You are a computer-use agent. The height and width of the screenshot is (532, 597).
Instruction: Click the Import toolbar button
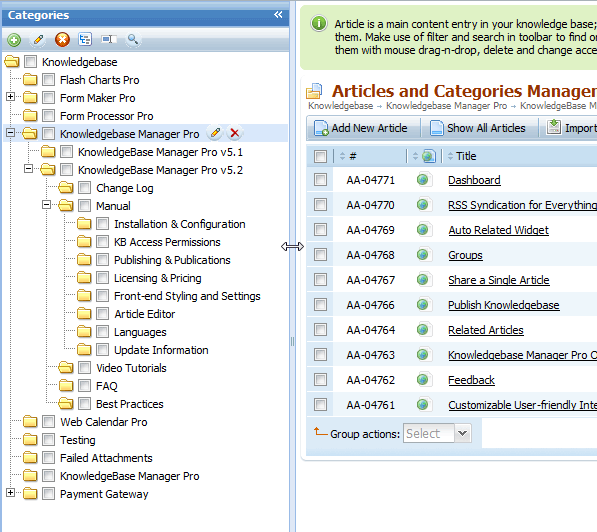(571, 128)
